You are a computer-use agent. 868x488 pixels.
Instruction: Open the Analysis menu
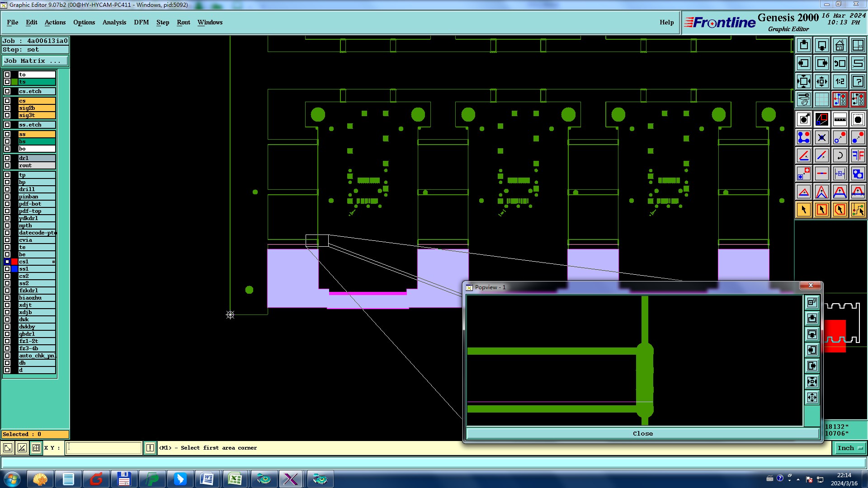coord(114,22)
